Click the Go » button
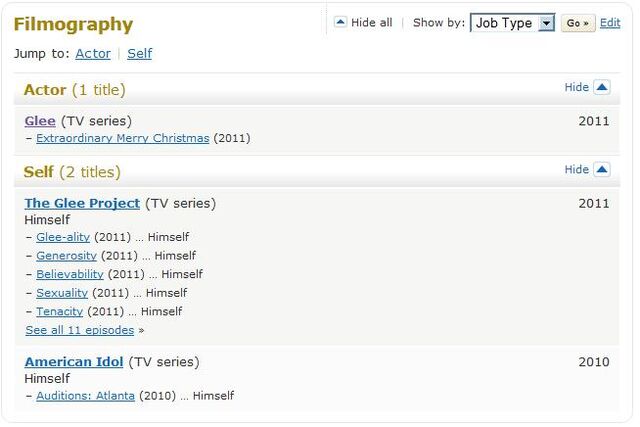 (578, 23)
